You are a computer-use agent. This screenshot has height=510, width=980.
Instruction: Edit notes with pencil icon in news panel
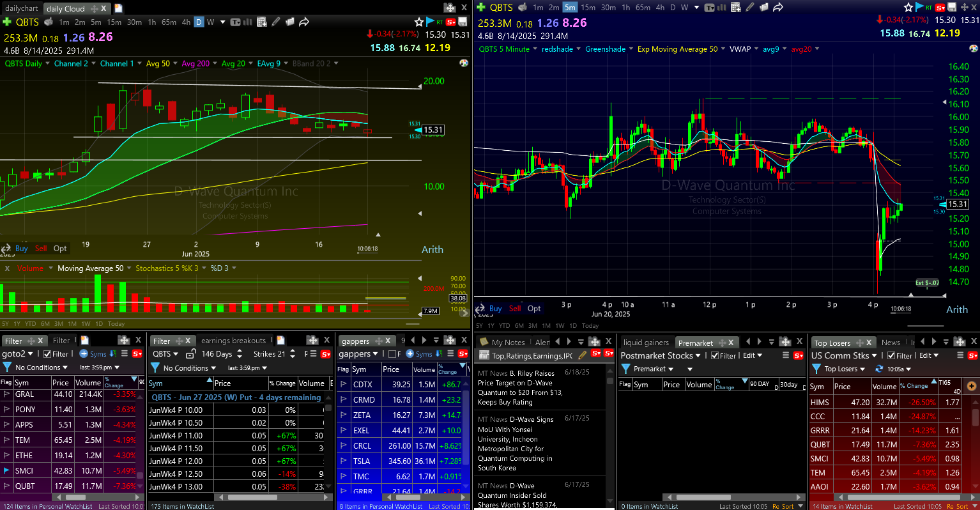point(582,355)
